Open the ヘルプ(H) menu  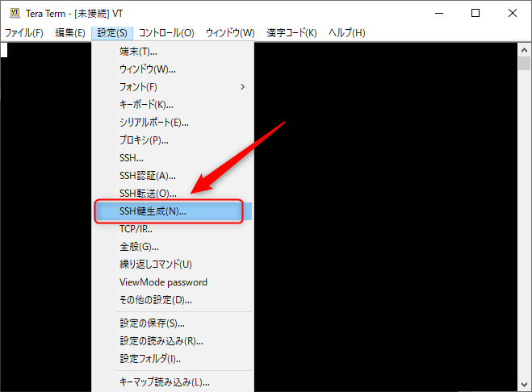pyautogui.click(x=347, y=32)
